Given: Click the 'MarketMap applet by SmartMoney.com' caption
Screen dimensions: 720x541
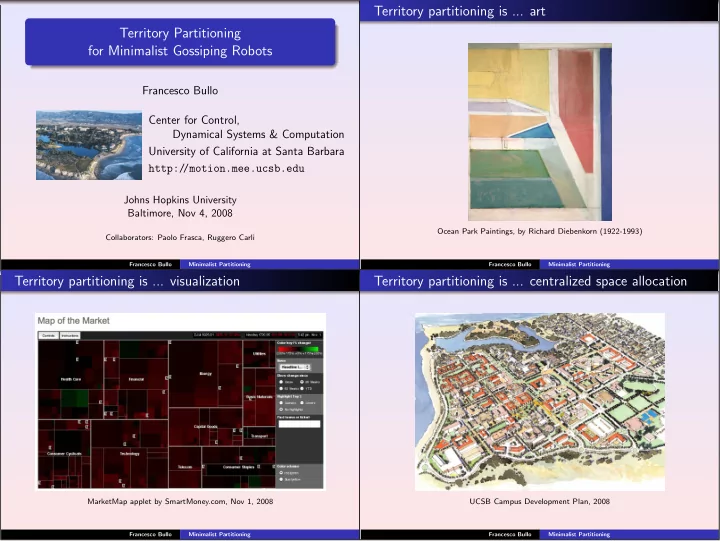Looking at the screenshot, I should [x=180, y=501].
